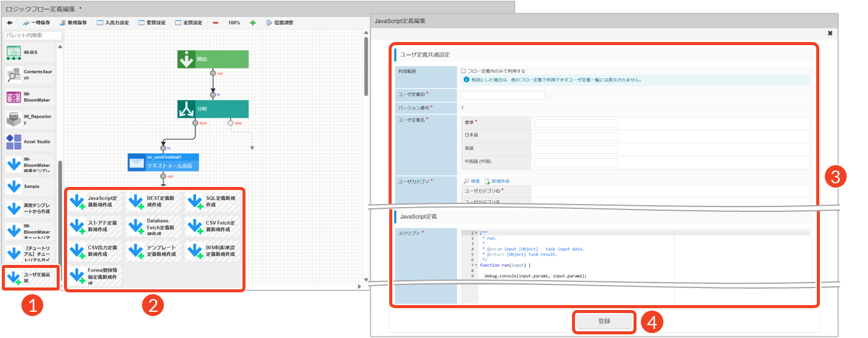
Task: Click the green plus zoom-in icon
Action: (253, 23)
